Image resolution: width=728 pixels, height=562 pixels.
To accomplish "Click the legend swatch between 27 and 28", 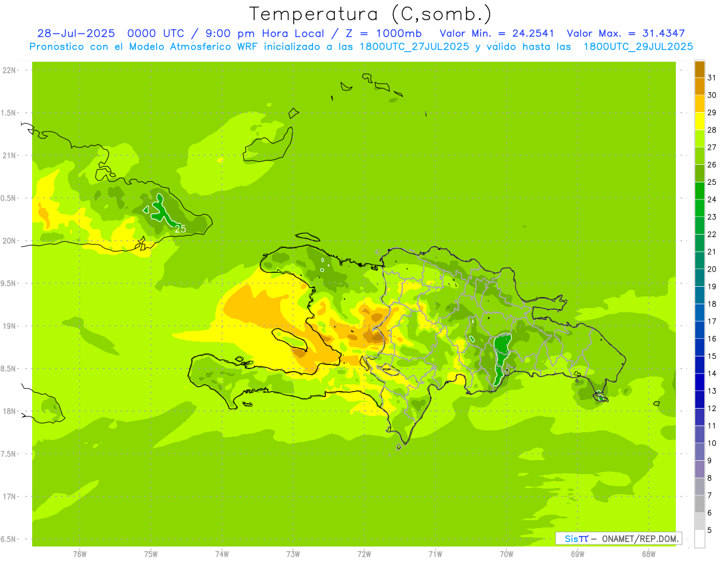I will pos(699,138).
